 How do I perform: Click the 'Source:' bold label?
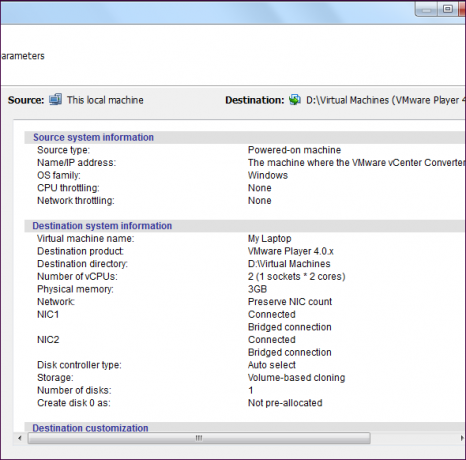(26, 100)
